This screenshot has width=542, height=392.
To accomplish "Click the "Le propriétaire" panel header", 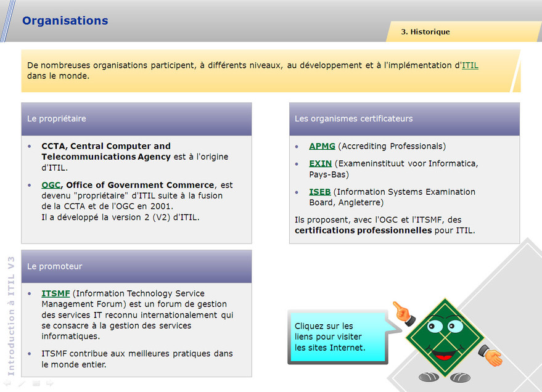I will click(x=136, y=119).
